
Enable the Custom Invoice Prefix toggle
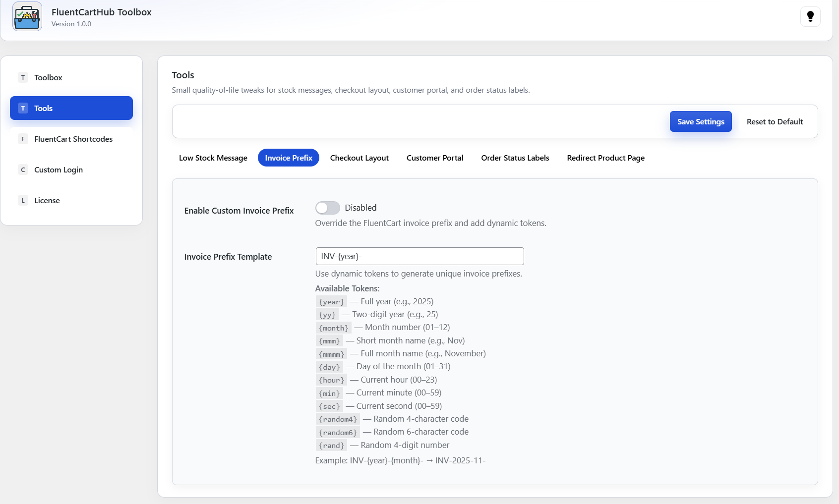point(328,208)
